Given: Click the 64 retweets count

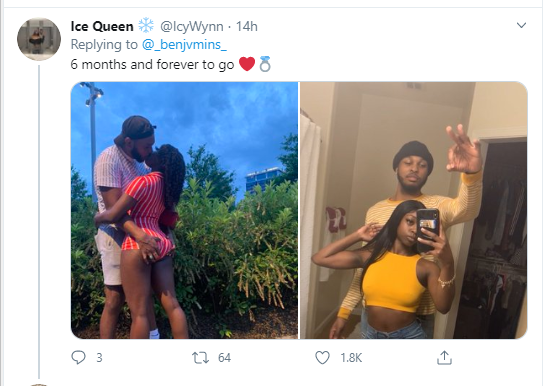Looking at the screenshot, I should [224, 358].
